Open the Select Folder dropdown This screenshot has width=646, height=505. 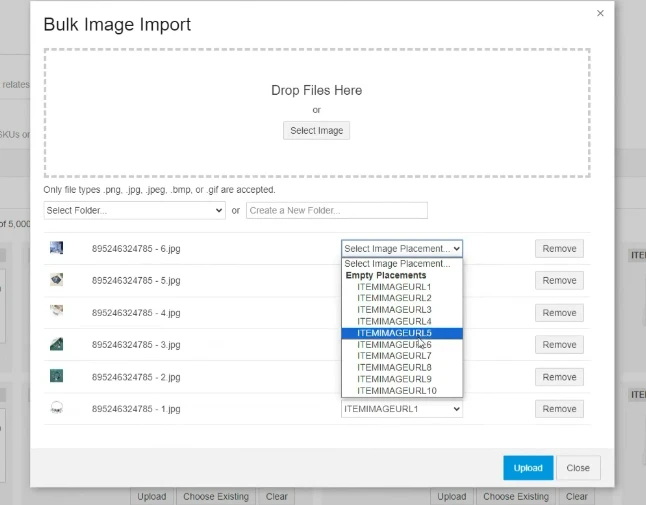click(134, 211)
